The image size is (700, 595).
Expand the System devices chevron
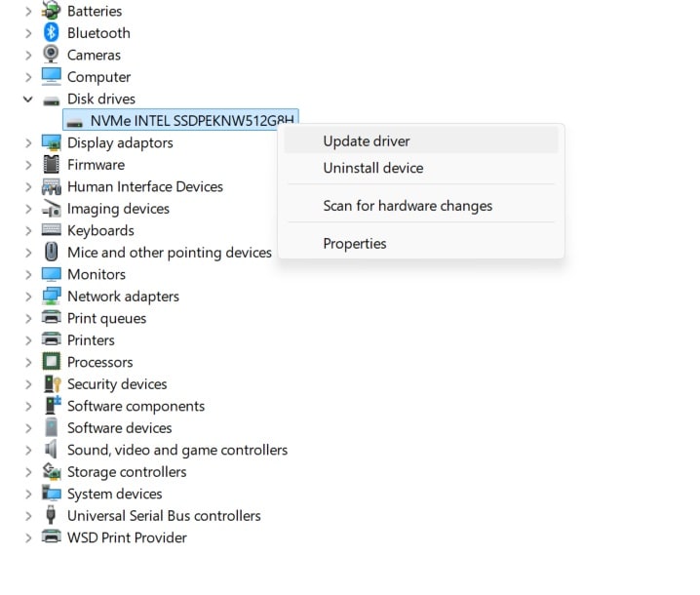[x=28, y=495]
